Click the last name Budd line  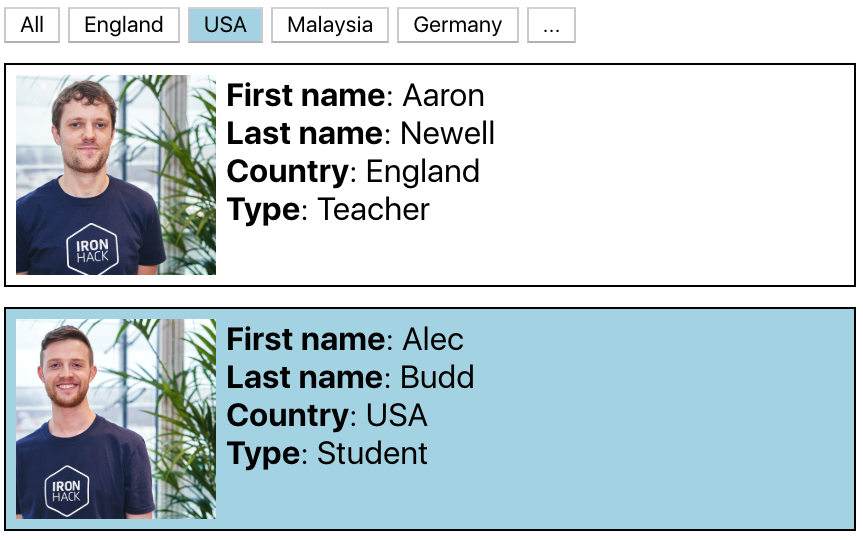click(350, 378)
